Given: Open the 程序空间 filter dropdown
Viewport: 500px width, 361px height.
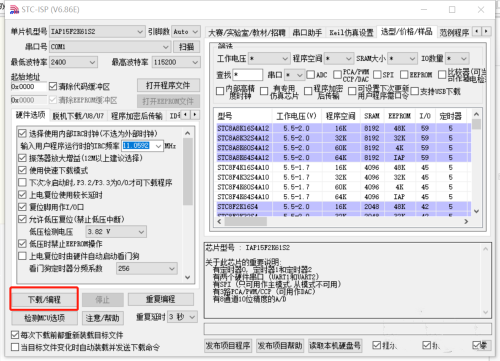Looking at the screenshot, I should pyautogui.click(x=339, y=59).
